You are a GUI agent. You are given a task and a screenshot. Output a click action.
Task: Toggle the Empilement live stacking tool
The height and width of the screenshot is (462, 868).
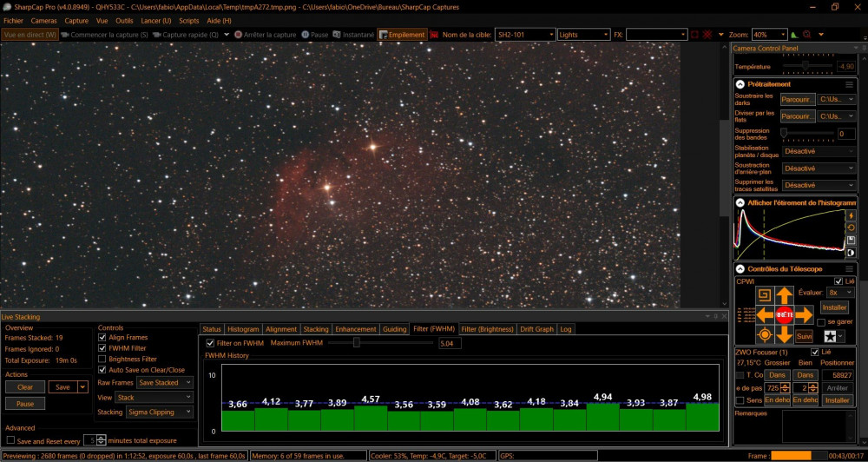[x=403, y=35]
